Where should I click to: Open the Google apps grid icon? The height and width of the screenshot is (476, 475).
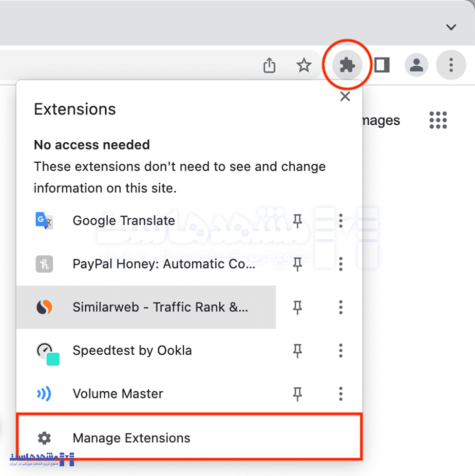438,120
